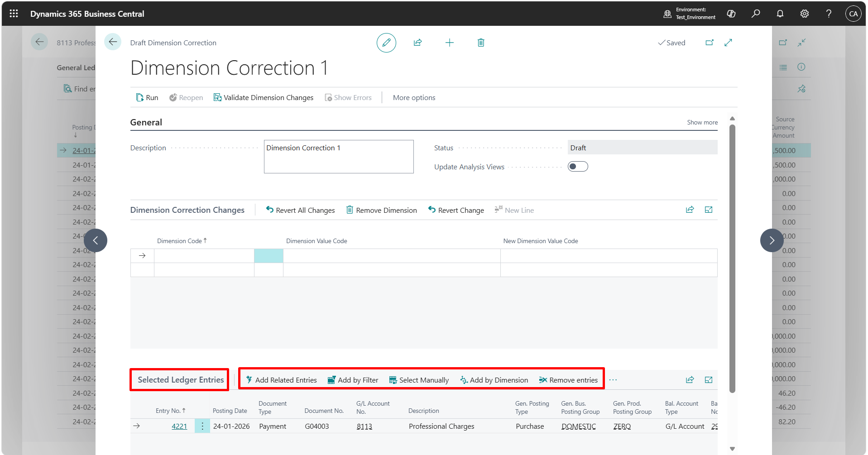Screen dimensions: 868x455
Task: Go back from Draft Dimension Correction page
Action: (113, 42)
